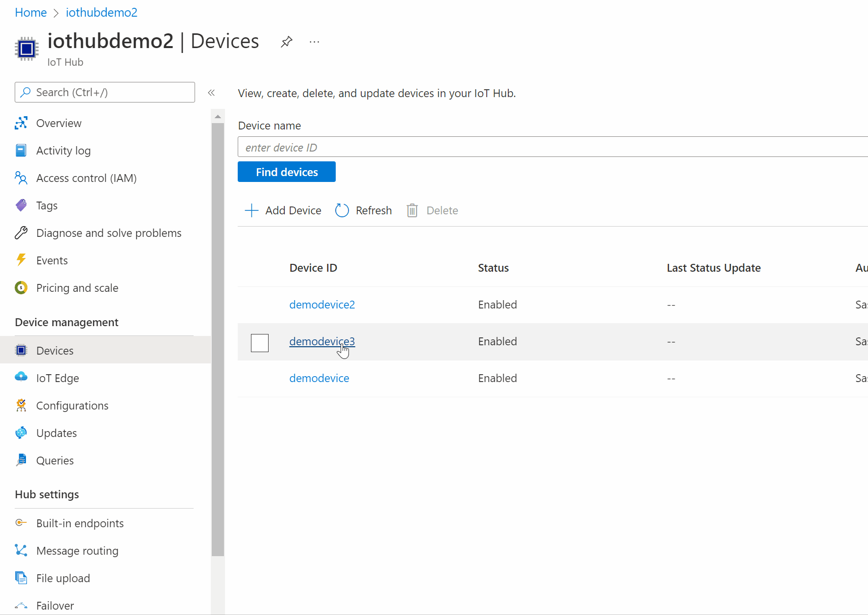The image size is (868, 615).
Task: Click the Updates icon
Action: (21, 433)
